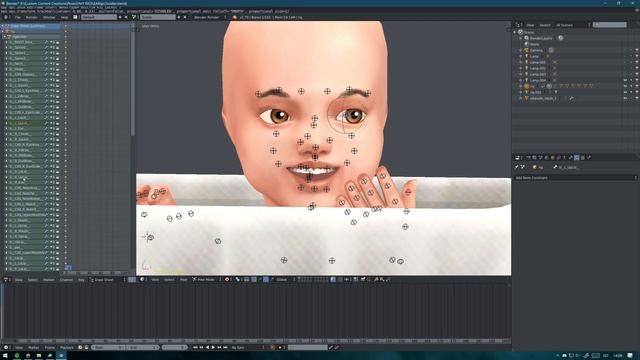Collapse the Dope Sheet Summary channel triangle

2,26
